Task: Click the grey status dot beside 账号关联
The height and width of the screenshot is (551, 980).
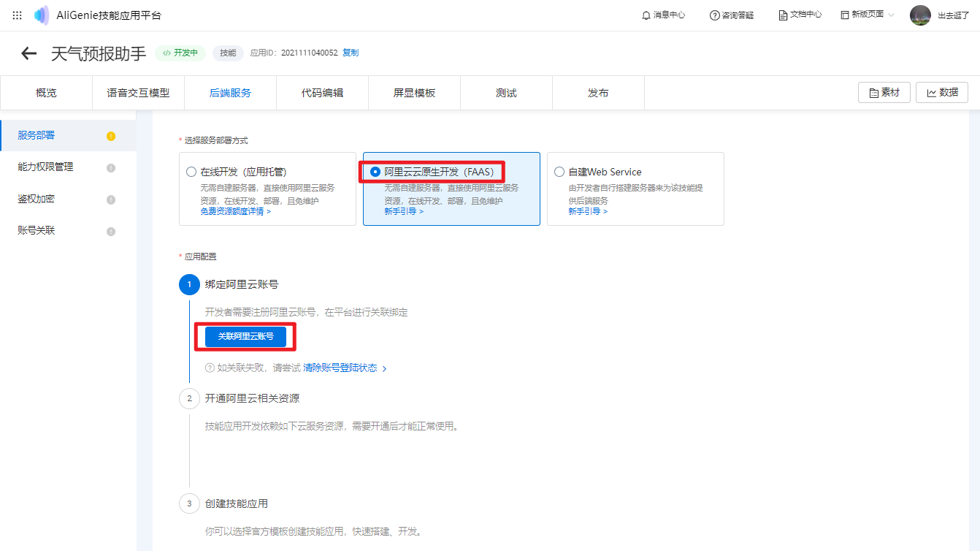Action: click(111, 231)
